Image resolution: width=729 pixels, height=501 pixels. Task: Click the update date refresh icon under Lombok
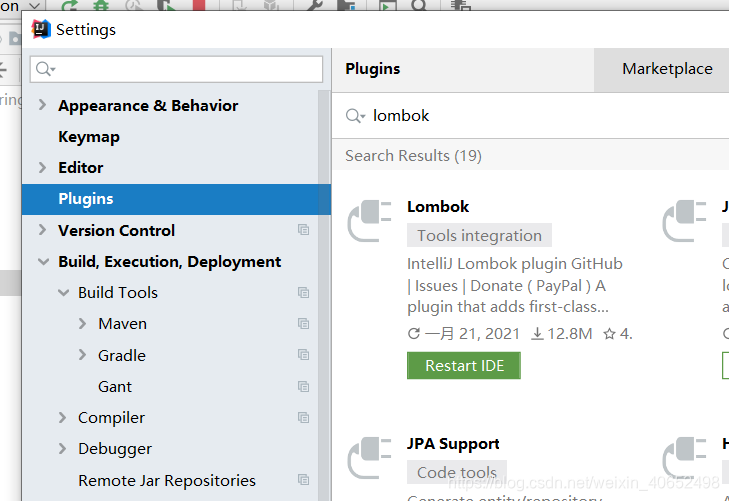click(x=414, y=333)
